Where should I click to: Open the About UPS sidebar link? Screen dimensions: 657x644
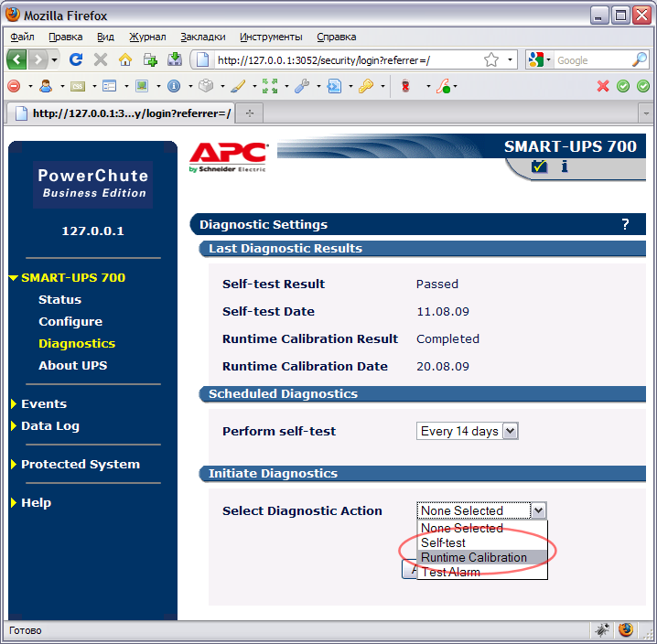pyautogui.click(x=73, y=365)
